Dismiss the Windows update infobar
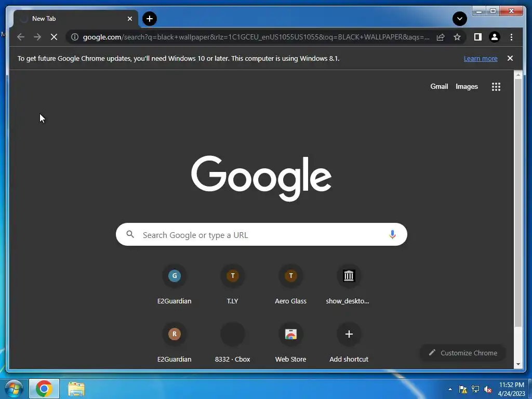This screenshot has height=399, width=532. click(x=510, y=58)
